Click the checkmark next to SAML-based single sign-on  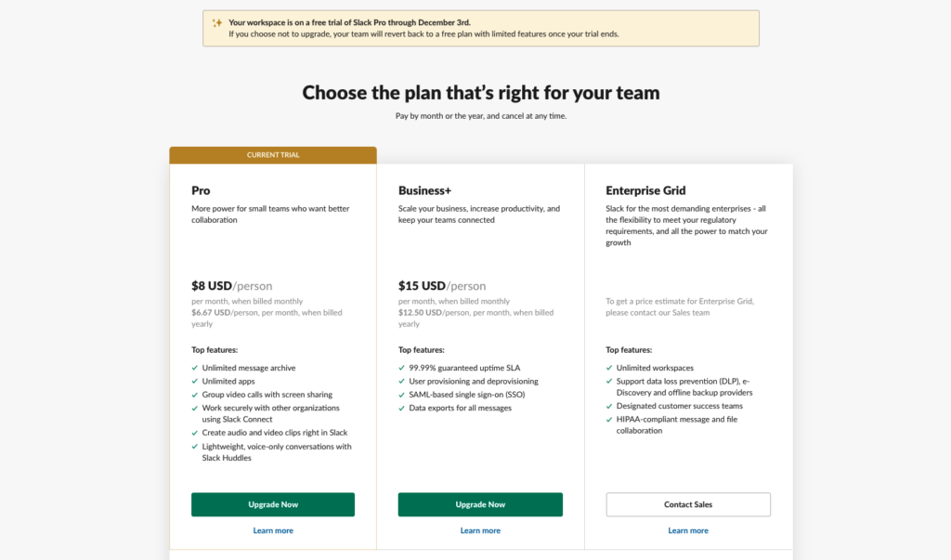399,394
